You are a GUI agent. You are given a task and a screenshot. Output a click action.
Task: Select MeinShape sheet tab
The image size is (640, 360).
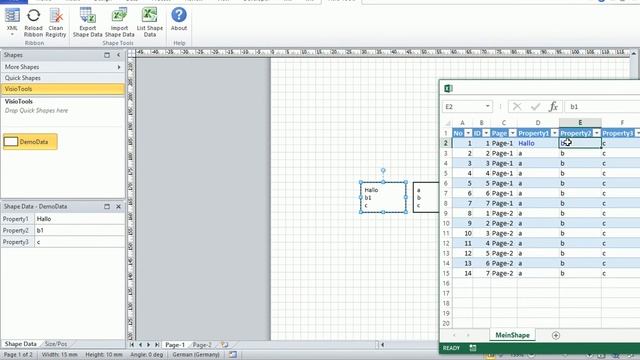[x=512, y=335]
